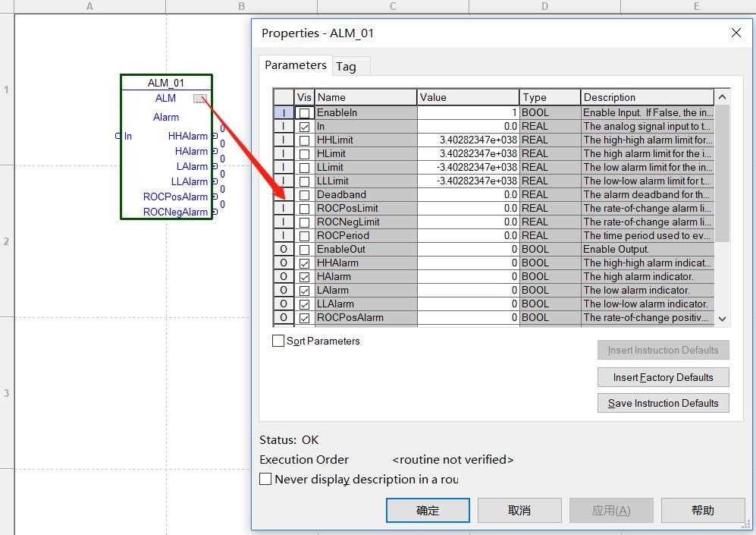Edit the HHLimit value cell
756x535 pixels.
click(x=468, y=140)
